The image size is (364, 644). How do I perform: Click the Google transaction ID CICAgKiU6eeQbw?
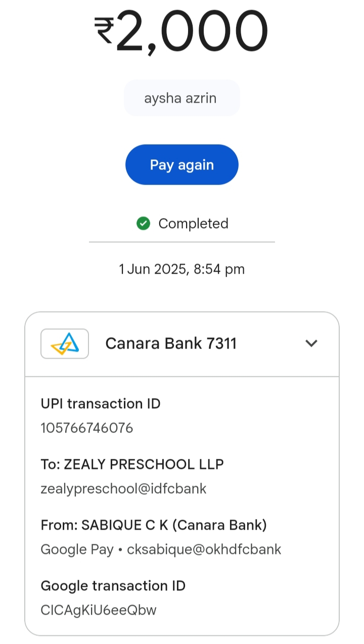pyautogui.click(x=99, y=610)
